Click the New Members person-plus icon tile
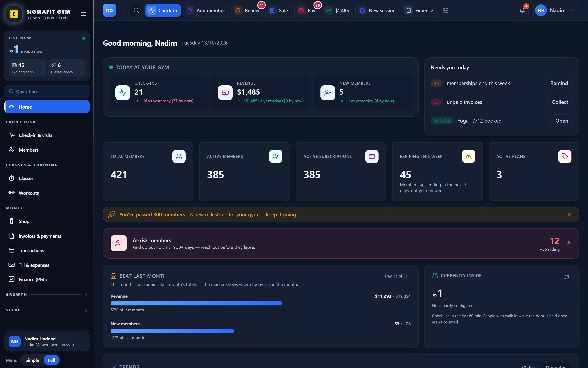Viewport: 588px width, 368px height. (x=328, y=93)
